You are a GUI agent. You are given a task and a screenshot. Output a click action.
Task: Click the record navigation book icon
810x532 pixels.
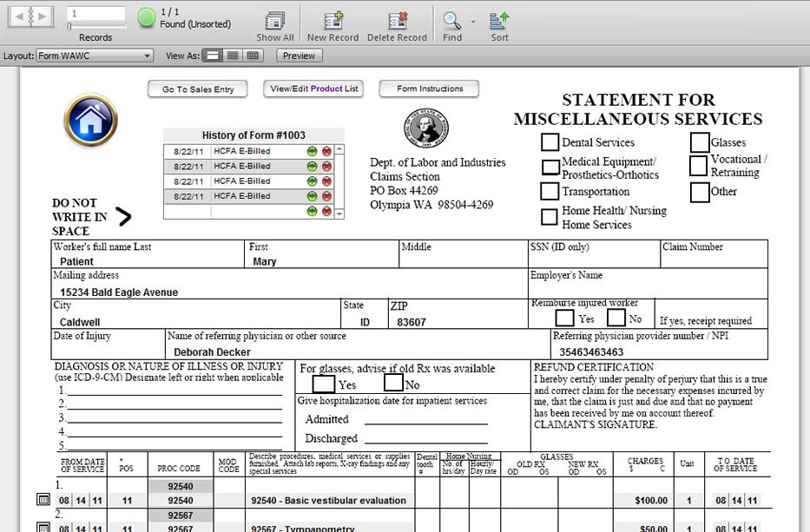click(x=30, y=16)
